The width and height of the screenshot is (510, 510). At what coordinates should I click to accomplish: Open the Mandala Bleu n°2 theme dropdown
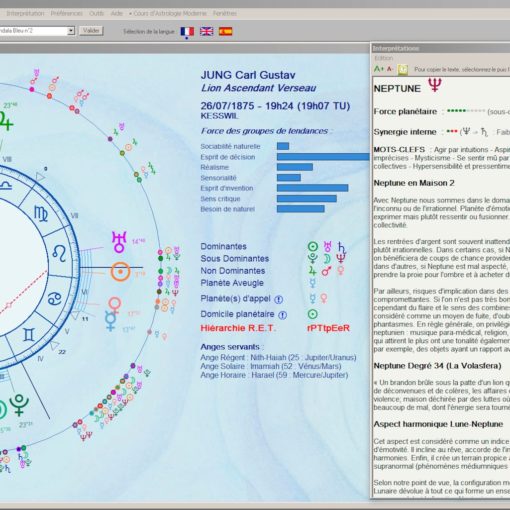(x=71, y=31)
